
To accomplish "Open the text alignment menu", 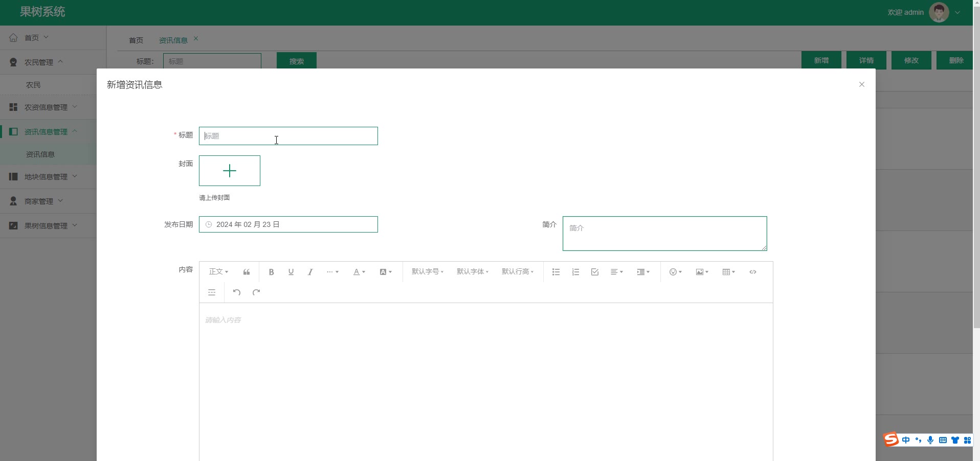I will pyautogui.click(x=617, y=272).
